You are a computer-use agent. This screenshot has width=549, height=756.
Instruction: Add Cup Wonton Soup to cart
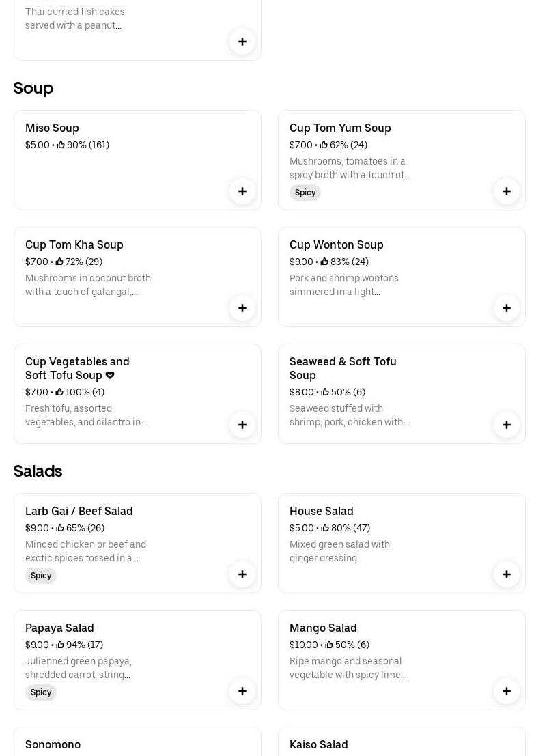[507, 308]
